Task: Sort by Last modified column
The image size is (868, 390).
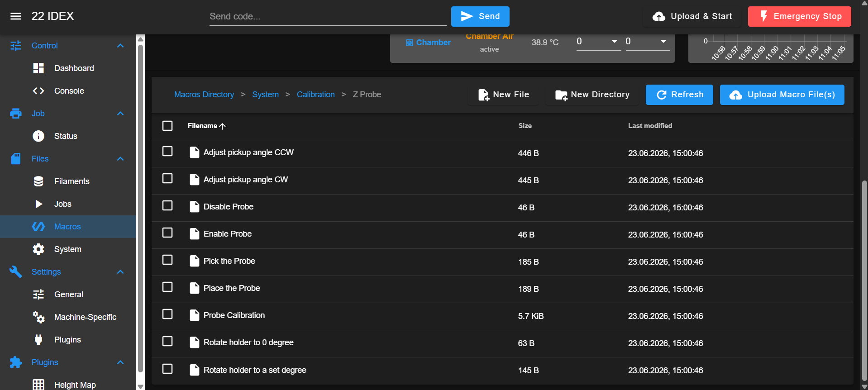Action: click(650, 126)
